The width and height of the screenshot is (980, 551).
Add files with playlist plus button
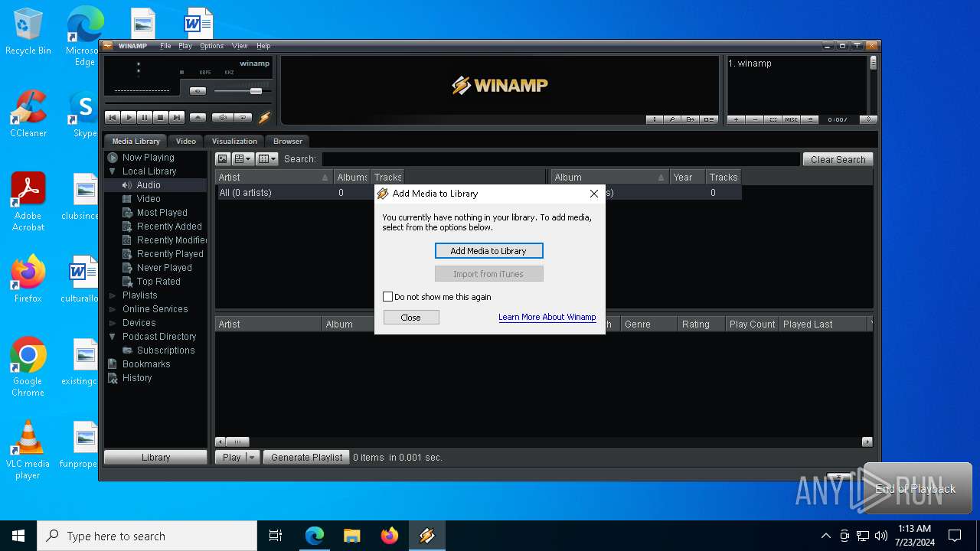(x=737, y=119)
